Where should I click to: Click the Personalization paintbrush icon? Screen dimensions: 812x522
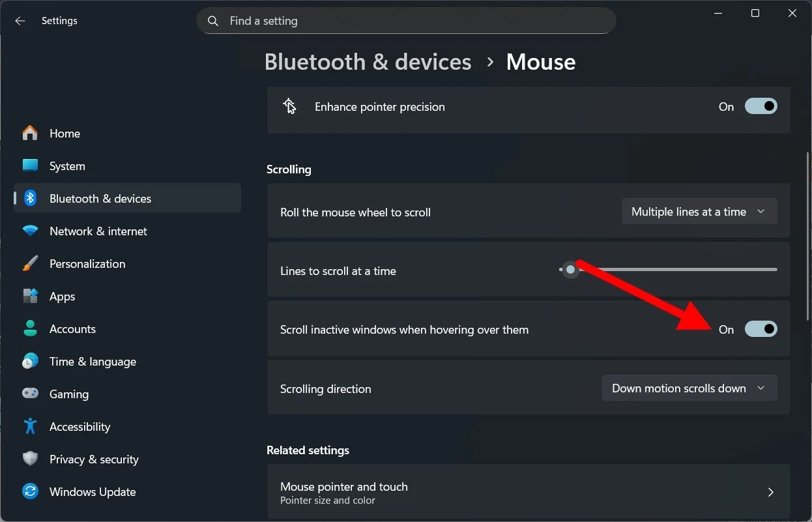[x=30, y=263]
